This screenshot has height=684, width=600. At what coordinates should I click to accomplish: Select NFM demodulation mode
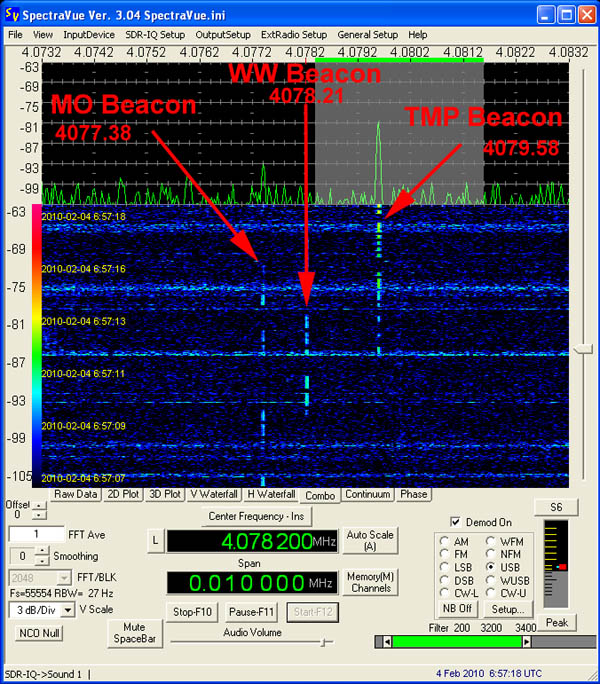point(491,554)
